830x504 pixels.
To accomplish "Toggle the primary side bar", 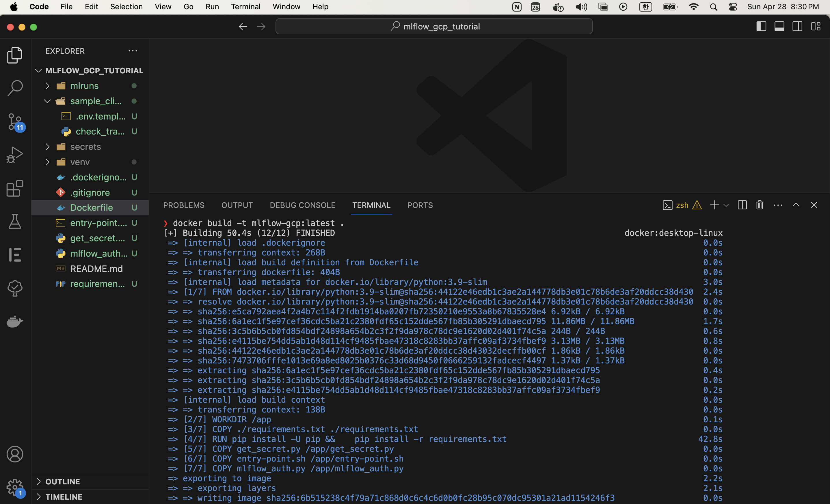I will tap(761, 26).
